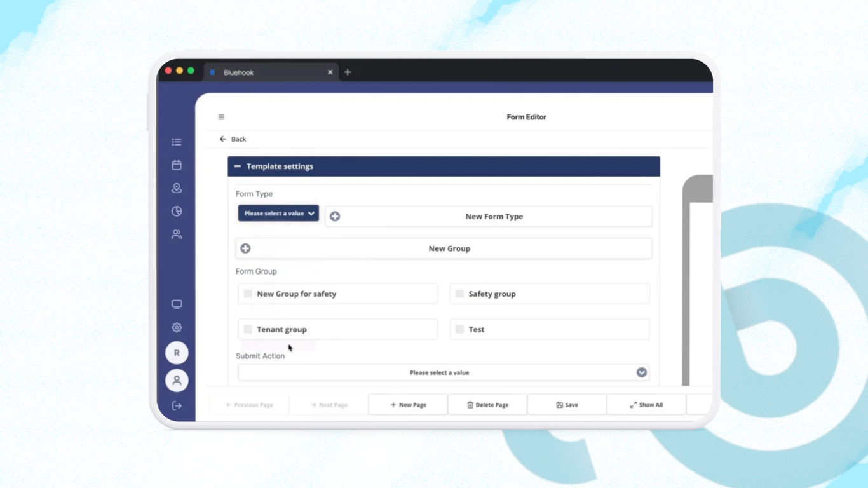Open the pie chart reports icon
Image resolution: width=868 pixels, height=488 pixels.
point(177,211)
